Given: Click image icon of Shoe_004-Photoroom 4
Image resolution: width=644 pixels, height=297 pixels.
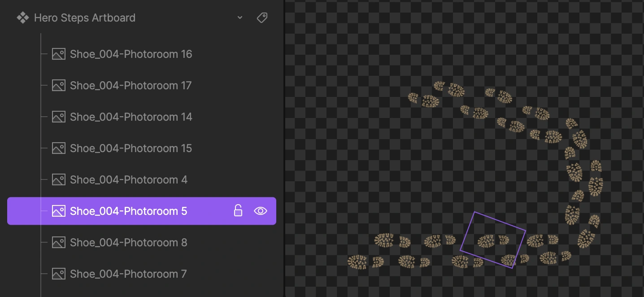Looking at the screenshot, I should pos(59,180).
